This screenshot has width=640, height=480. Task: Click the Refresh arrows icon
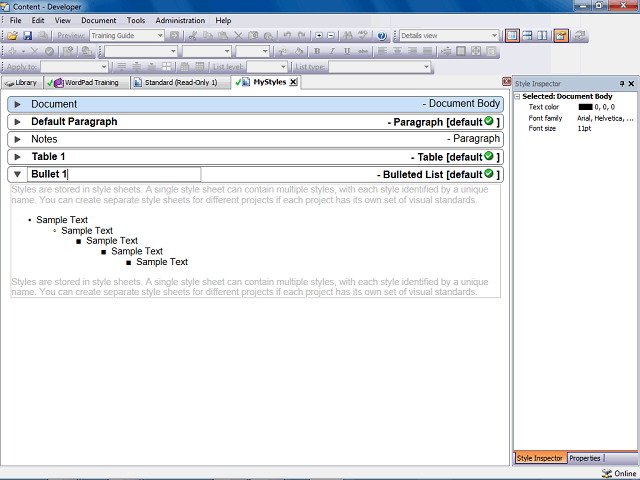pyautogui.click(x=579, y=36)
